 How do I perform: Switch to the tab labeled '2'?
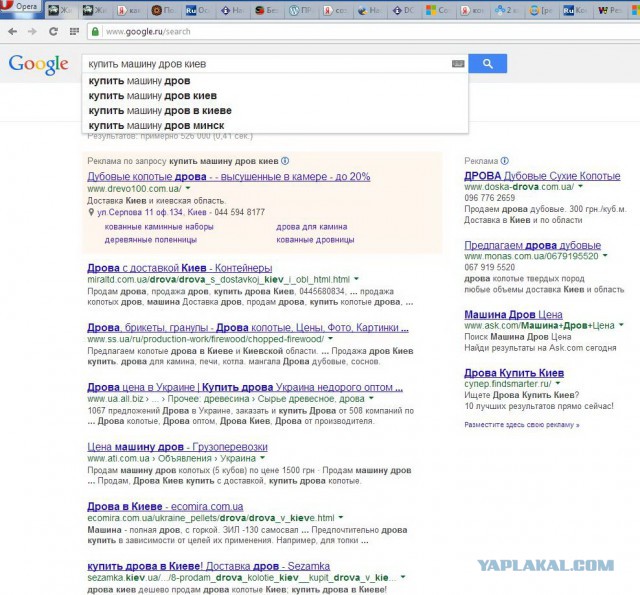point(507,10)
